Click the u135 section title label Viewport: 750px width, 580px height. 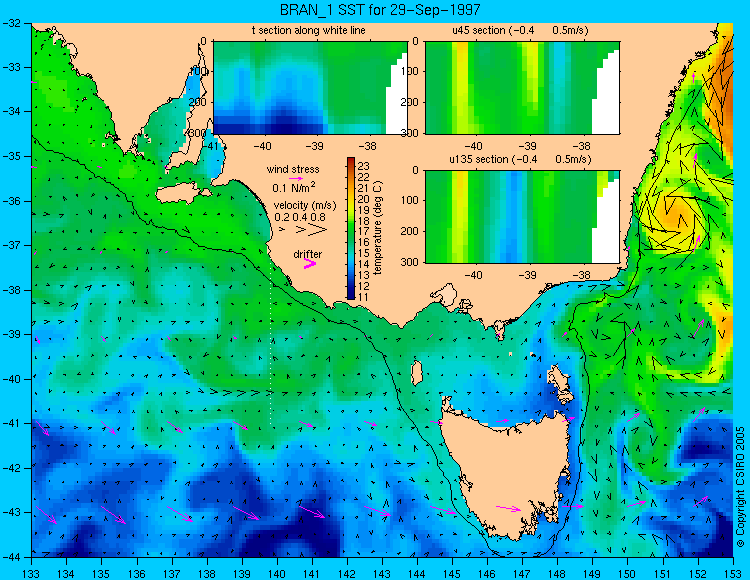pos(520,159)
